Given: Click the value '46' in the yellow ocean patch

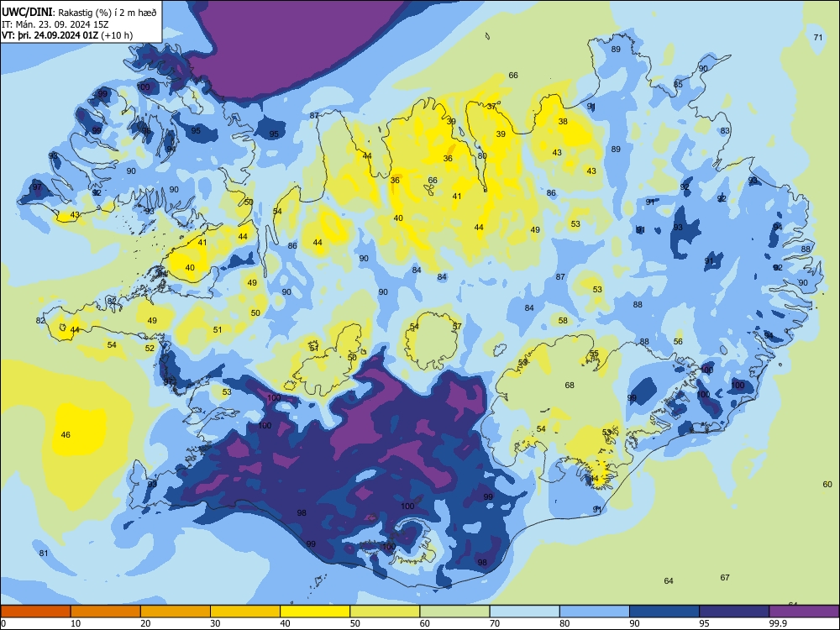Looking at the screenshot, I should click(x=66, y=435).
